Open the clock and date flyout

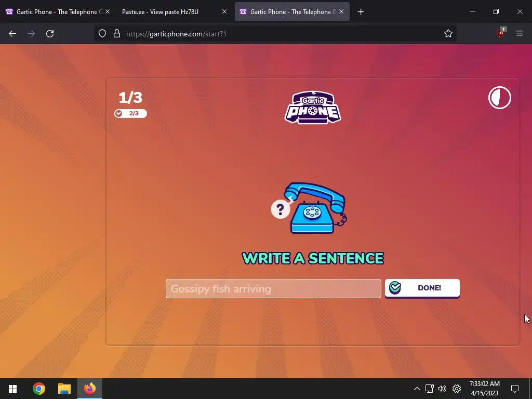(485, 389)
